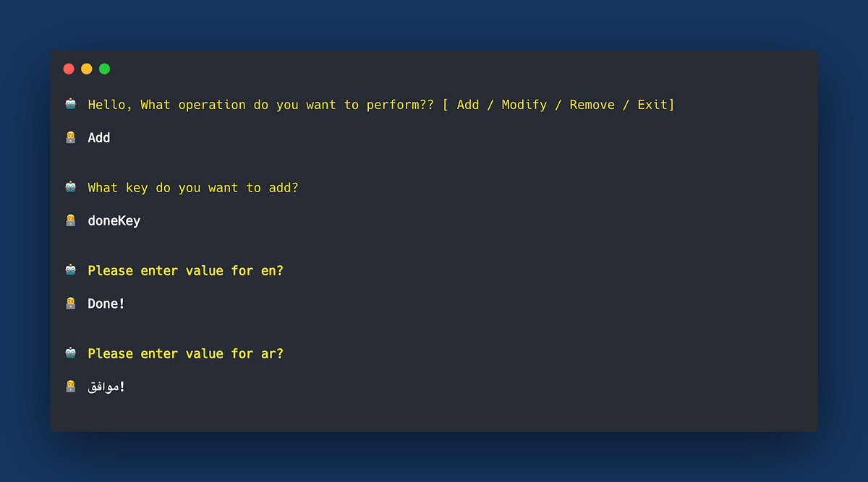Select the Modify option in the prompt

pos(524,104)
